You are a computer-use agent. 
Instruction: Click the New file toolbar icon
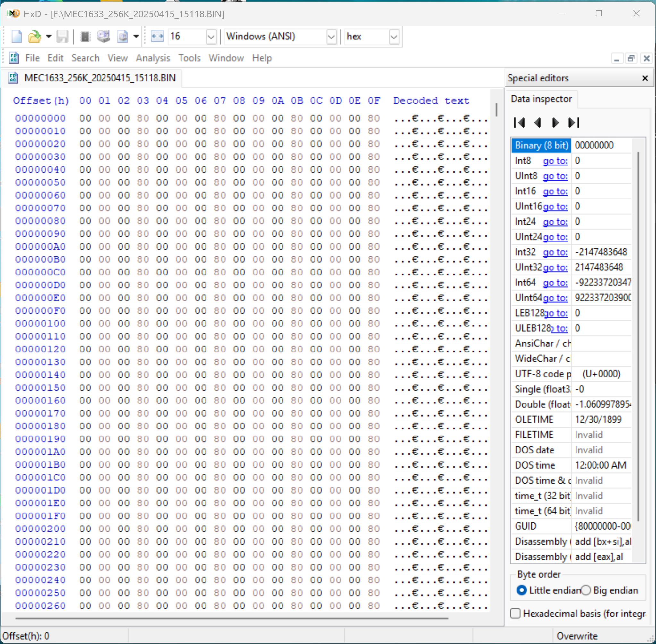pyautogui.click(x=16, y=37)
